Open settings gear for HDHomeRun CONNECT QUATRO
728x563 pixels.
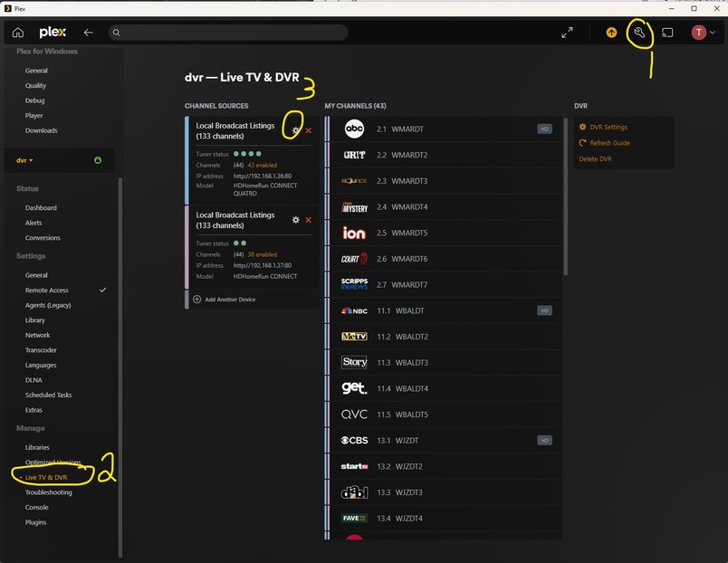point(296,130)
